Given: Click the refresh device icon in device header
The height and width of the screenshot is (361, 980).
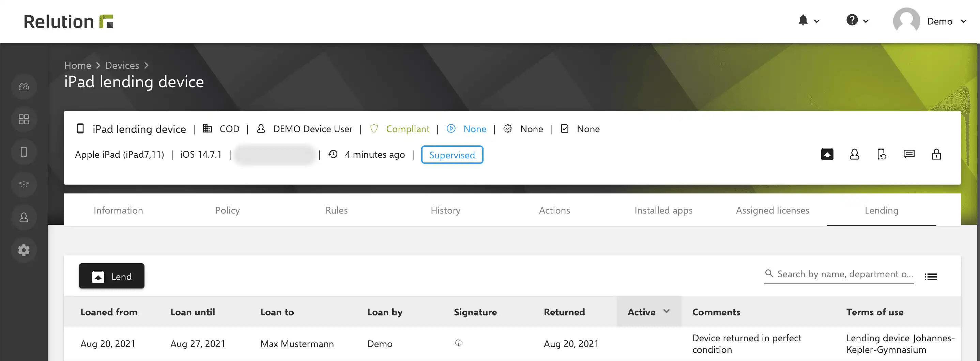Looking at the screenshot, I should [x=882, y=154].
